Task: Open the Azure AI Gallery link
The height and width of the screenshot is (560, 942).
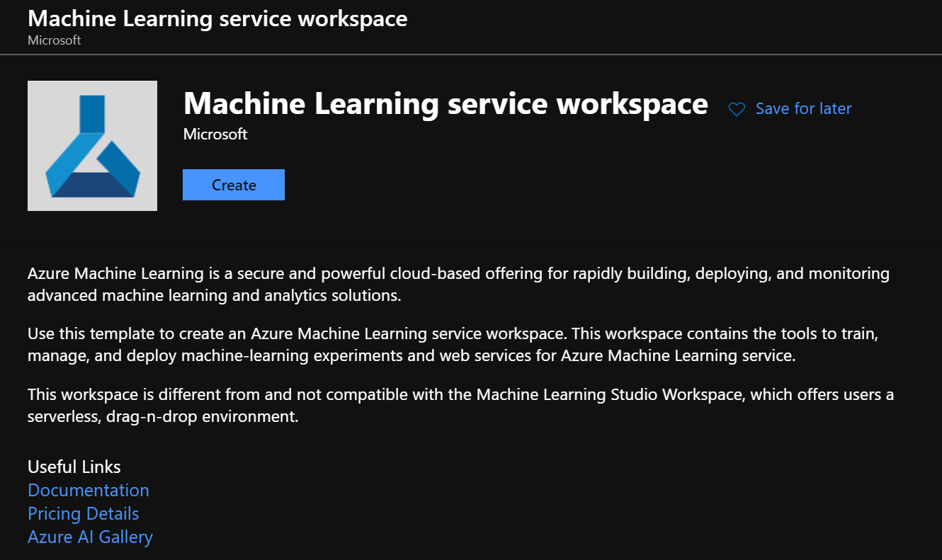Action: pos(91,537)
